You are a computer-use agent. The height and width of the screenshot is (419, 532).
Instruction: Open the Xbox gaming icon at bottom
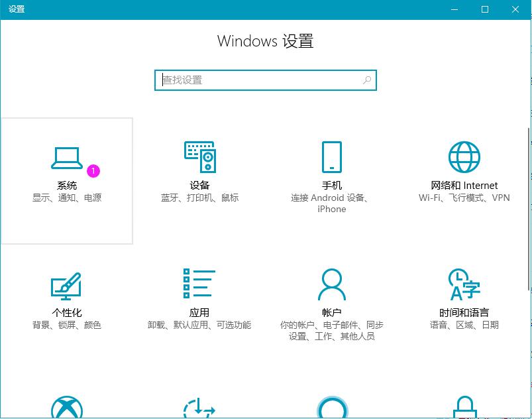point(67,408)
